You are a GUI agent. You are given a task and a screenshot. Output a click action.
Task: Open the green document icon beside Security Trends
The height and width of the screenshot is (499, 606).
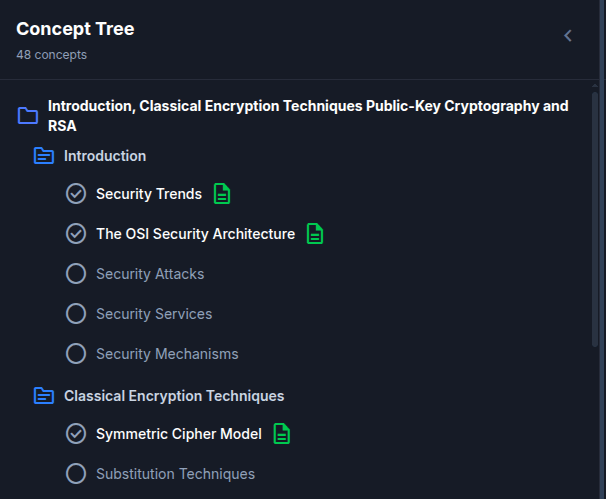click(222, 194)
